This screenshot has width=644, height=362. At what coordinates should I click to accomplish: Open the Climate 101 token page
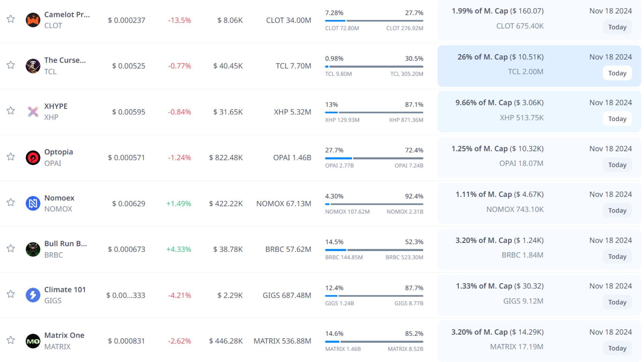65,290
